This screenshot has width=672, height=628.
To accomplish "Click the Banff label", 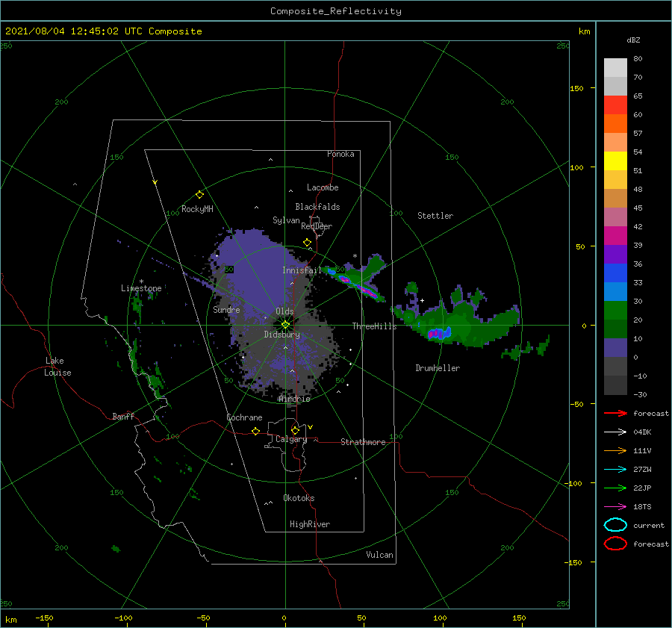I will 123,416.
